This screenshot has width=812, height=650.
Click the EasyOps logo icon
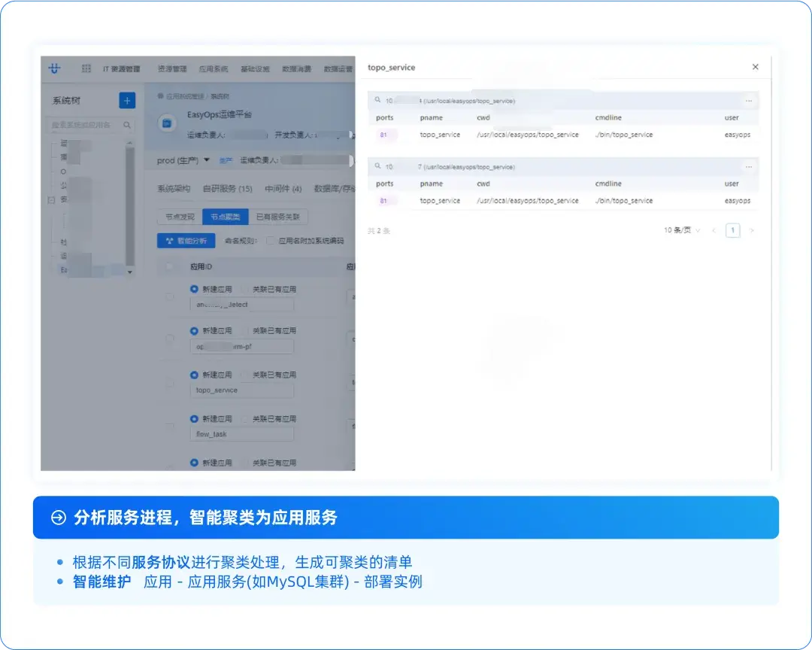pyautogui.click(x=55, y=68)
